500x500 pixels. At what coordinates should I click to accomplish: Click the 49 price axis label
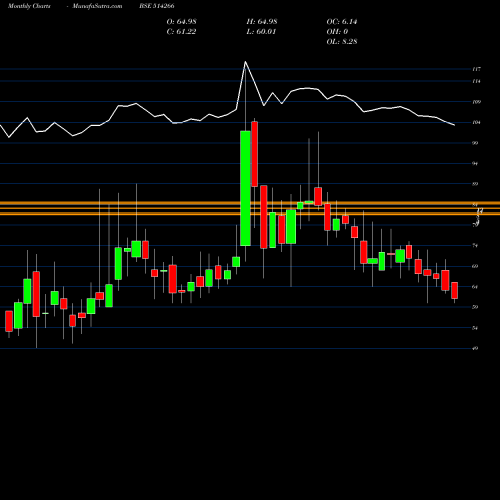(x=475, y=348)
